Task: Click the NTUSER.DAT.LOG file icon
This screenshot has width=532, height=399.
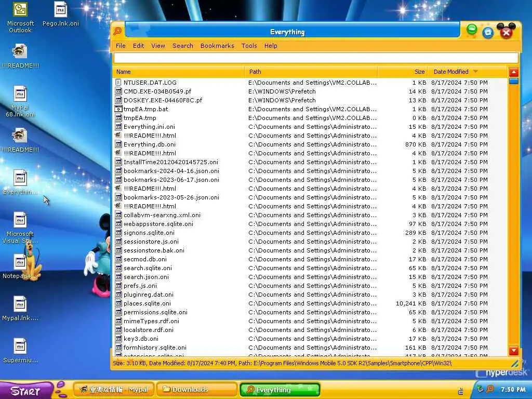Action: tap(118, 83)
